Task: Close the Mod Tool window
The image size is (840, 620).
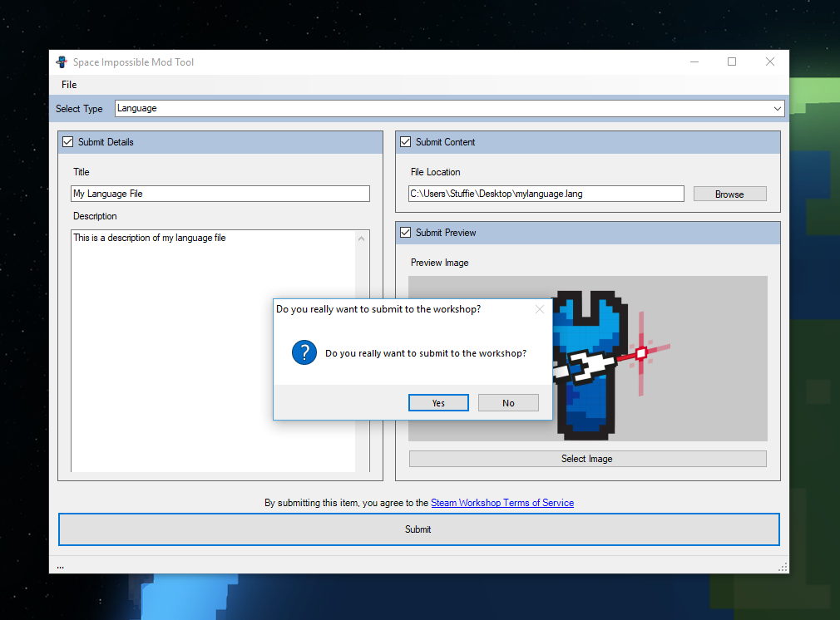Action: [770, 62]
